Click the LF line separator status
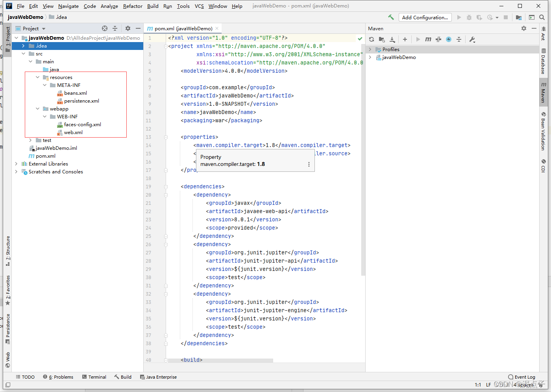The height and width of the screenshot is (392, 551). [x=488, y=385]
